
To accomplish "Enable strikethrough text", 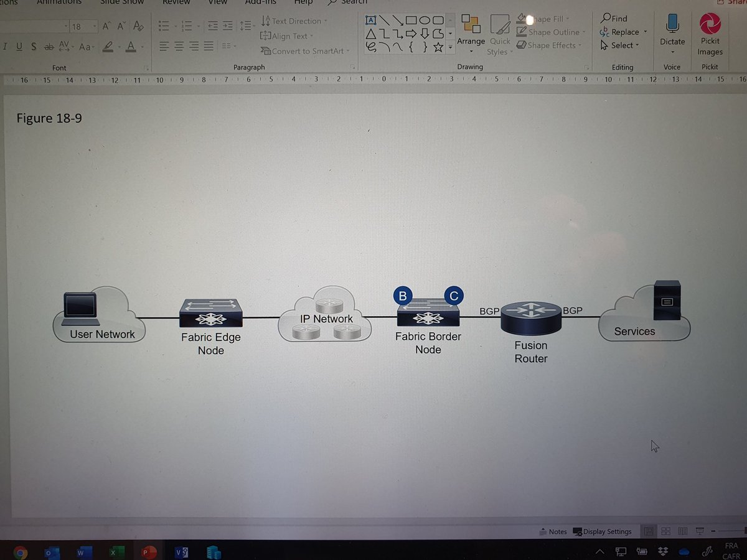I will tap(49, 47).
